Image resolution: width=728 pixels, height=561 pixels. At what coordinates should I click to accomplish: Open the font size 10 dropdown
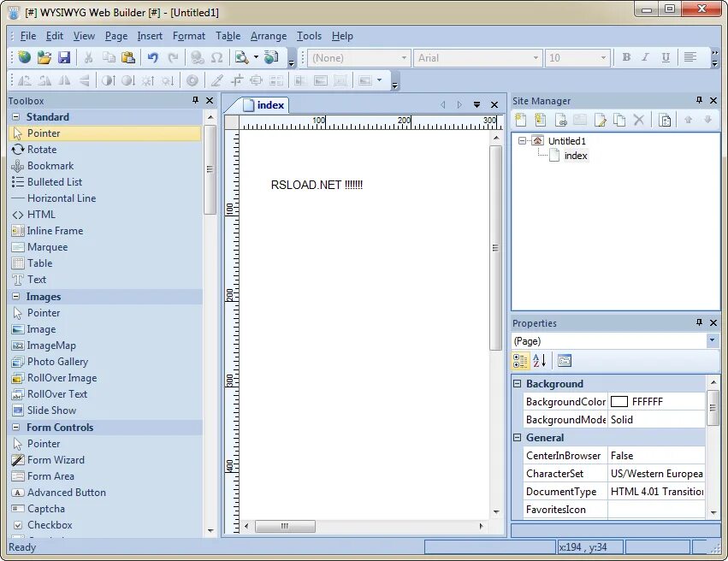point(603,58)
